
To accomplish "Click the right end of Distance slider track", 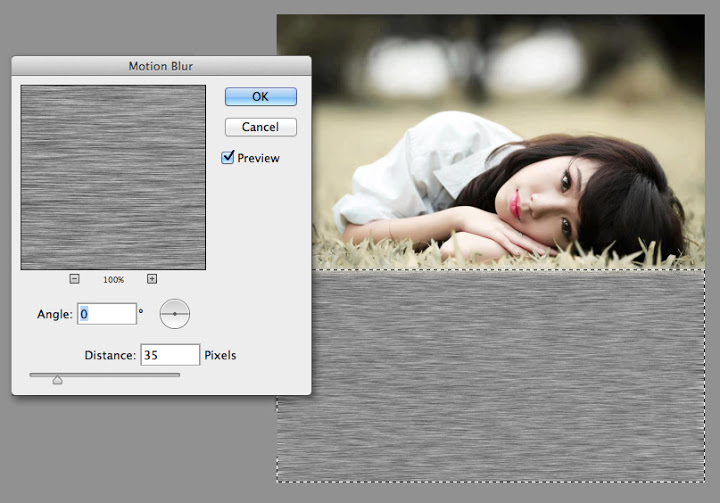I will click(178, 375).
